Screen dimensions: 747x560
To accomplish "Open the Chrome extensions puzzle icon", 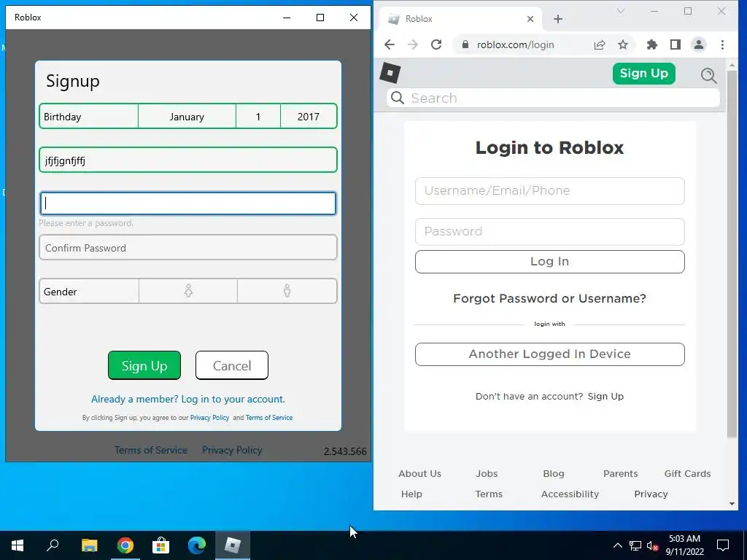I will click(x=651, y=44).
